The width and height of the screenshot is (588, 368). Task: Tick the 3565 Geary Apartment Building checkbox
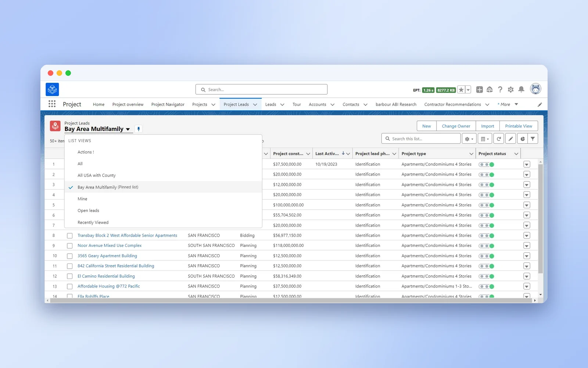pos(69,256)
